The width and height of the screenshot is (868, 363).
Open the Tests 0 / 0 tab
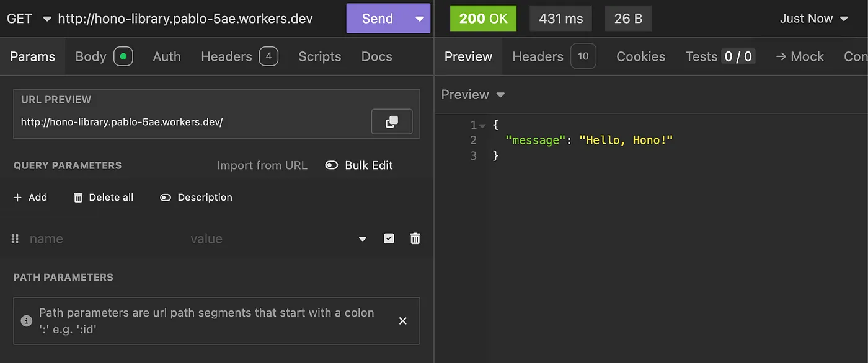pyautogui.click(x=720, y=56)
